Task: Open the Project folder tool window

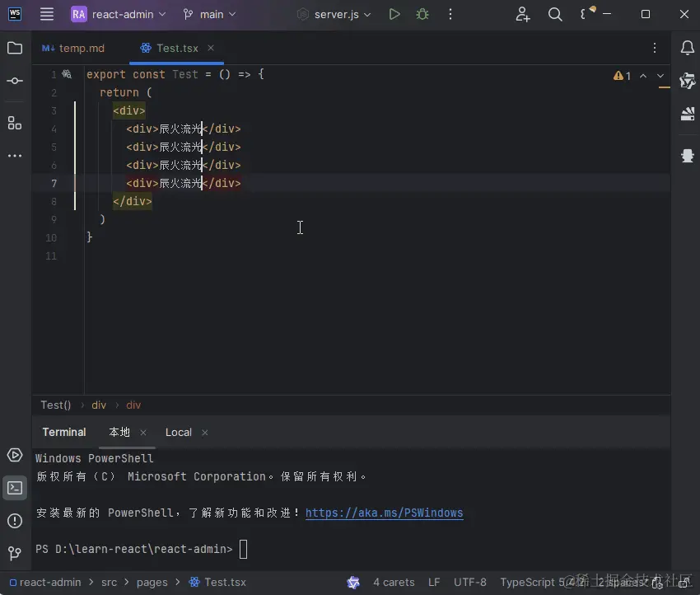Action: pyautogui.click(x=15, y=48)
